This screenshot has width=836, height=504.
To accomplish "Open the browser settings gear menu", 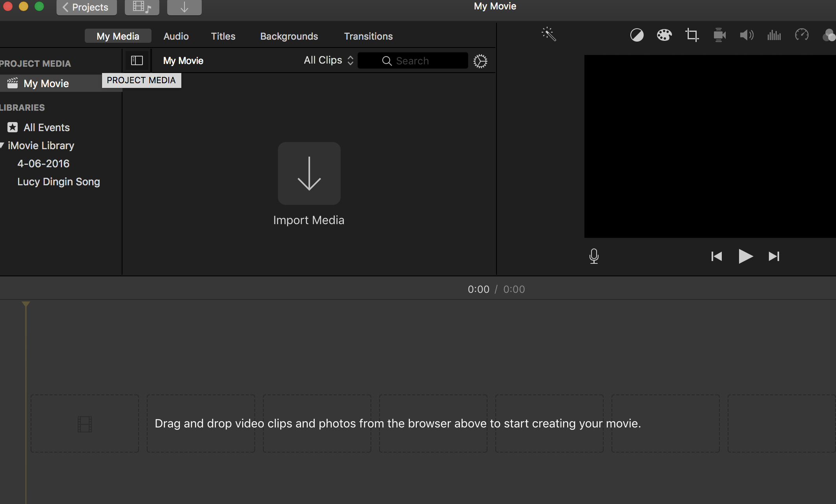I will (x=480, y=61).
